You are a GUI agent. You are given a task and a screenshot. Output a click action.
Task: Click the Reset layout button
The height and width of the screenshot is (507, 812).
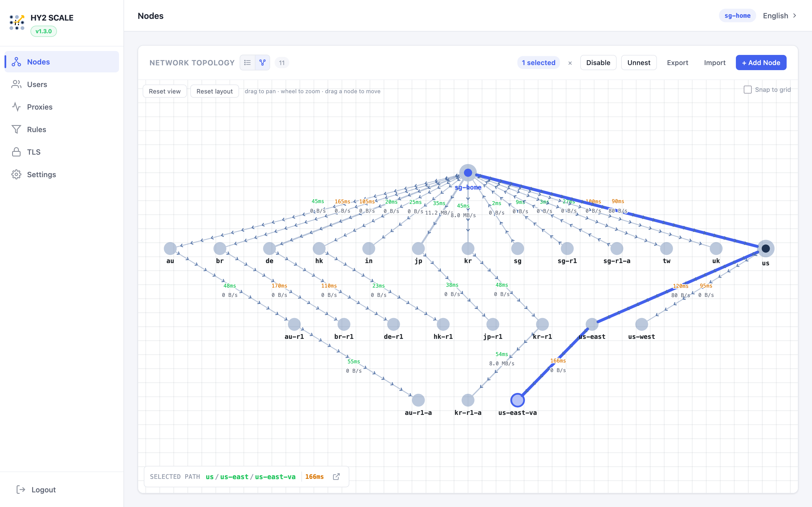[214, 91]
